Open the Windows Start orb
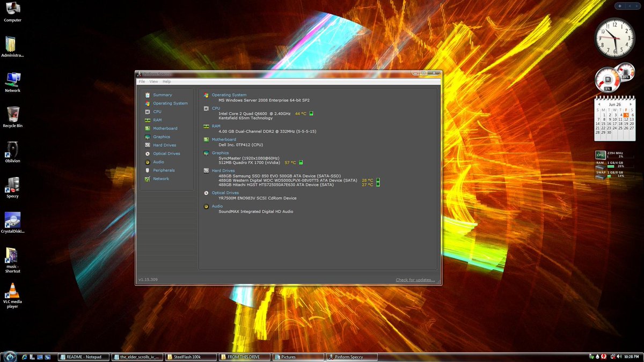This screenshot has width=644, height=362. [x=9, y=356]
